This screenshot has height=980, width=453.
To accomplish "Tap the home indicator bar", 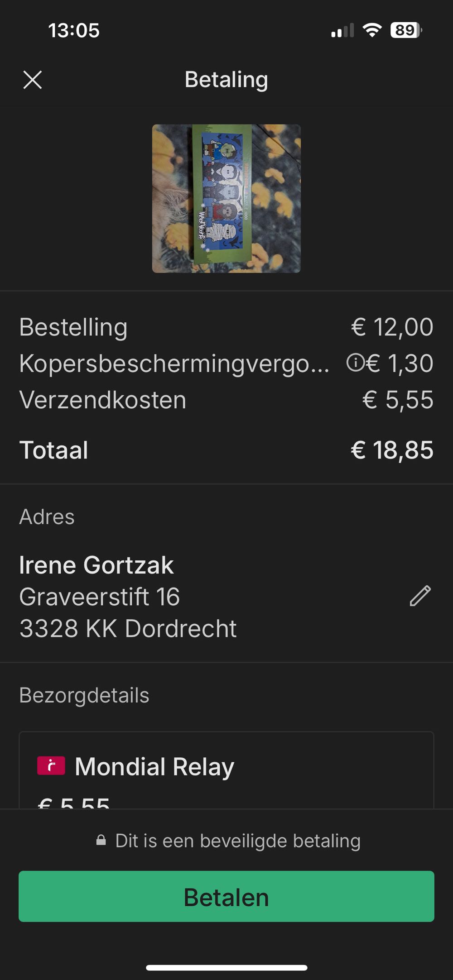I will click(226, 968).
